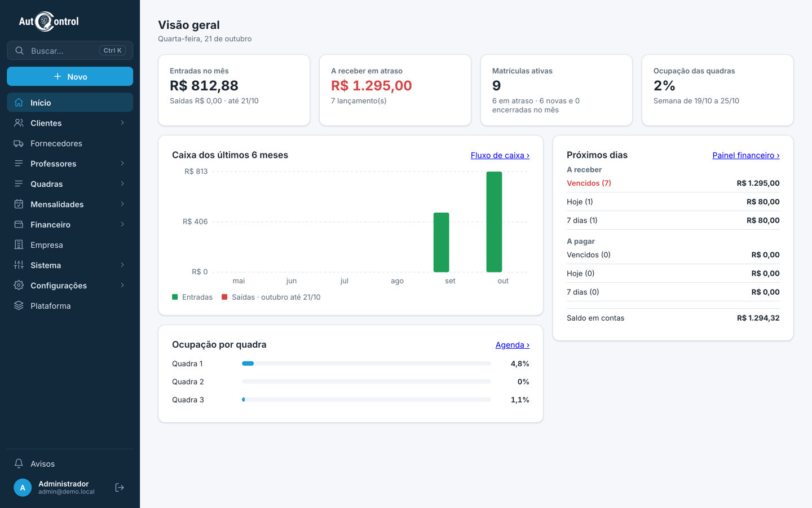Click the building icon for Empresa
Screen dimensions: 812x508
coord(19,245)
